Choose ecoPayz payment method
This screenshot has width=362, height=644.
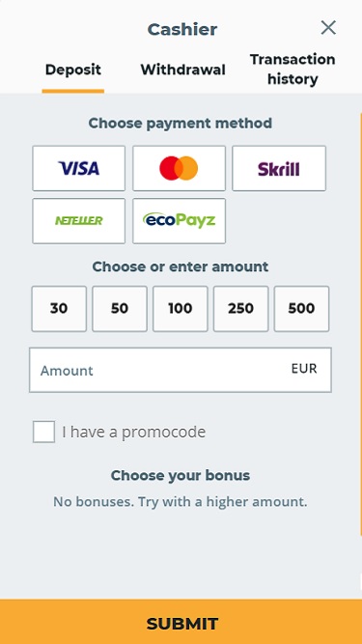(179, 221)
